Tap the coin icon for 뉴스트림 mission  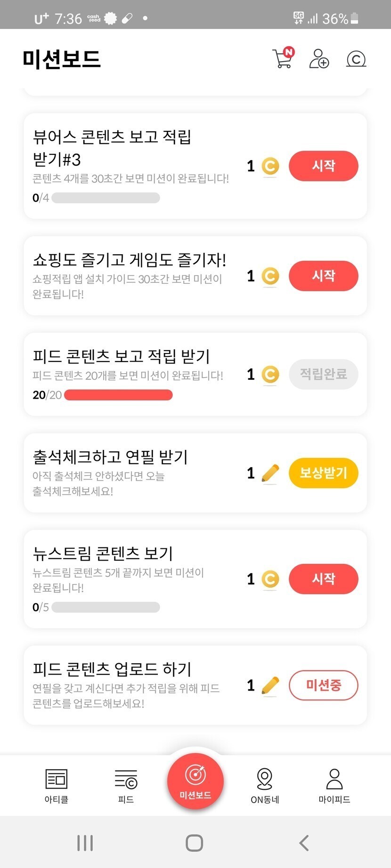pyautogui.click(x=270, y=579)
